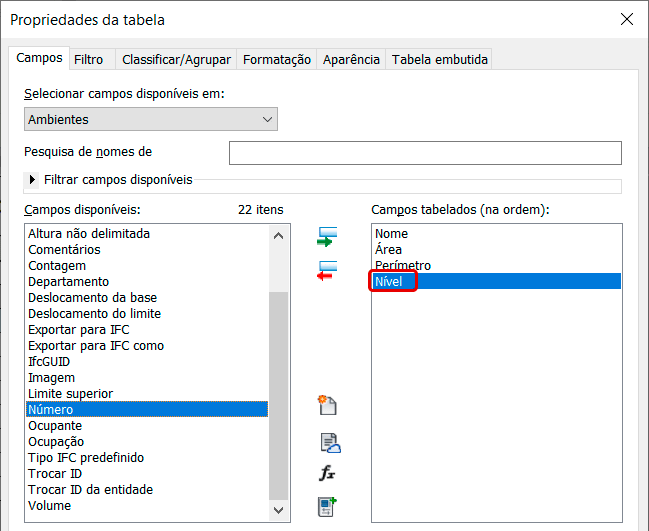Select the Aparência tab

pos(351,60)
